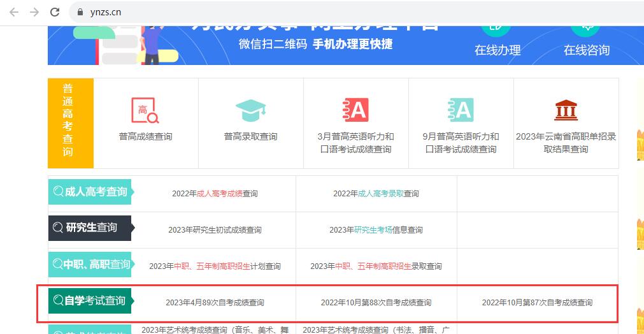Image resolution: width=644 pixels, height=334 pixels.
Task: Click the browser reload page icon
Action: point(55,12)
